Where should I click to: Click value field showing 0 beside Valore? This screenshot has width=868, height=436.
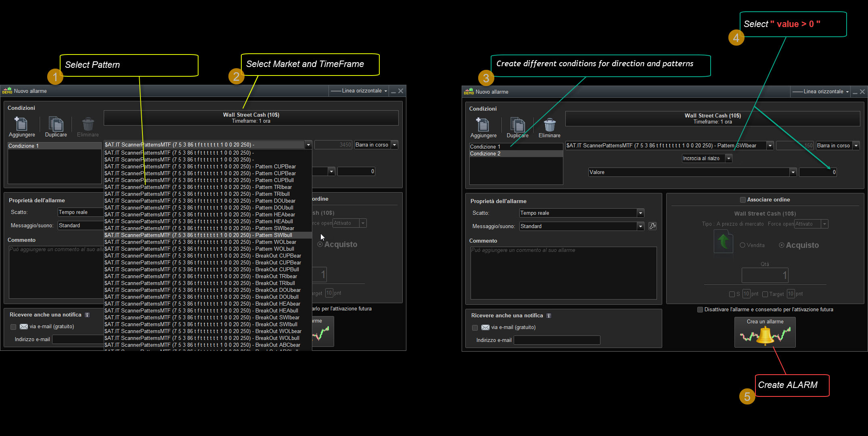[818, 172]
